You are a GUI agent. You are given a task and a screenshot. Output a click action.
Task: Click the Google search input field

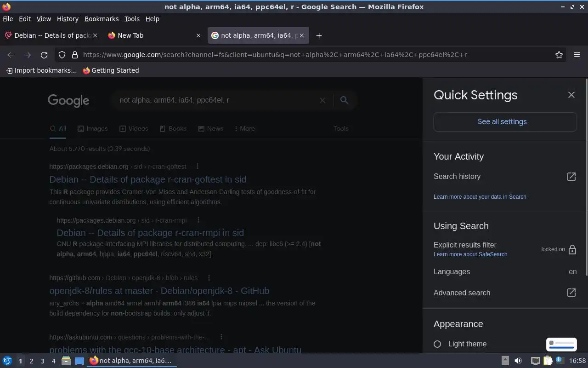(x=216, y=100)
